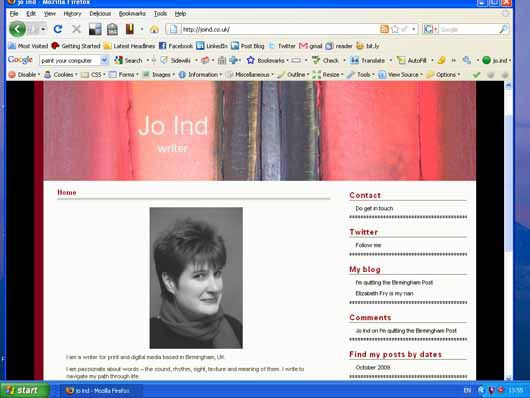Go to the Home page house icon
This screenshot has height=398, width=530.
tap(154, 29)
